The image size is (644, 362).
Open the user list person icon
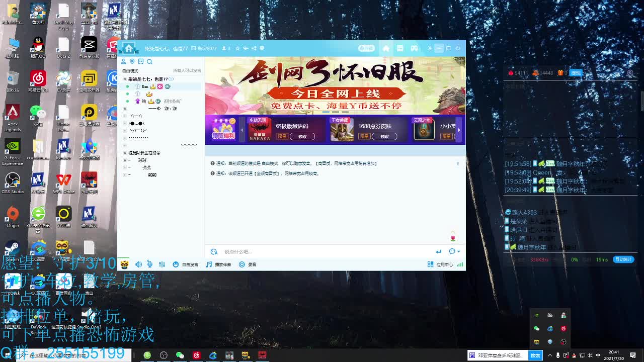point(124,61)
